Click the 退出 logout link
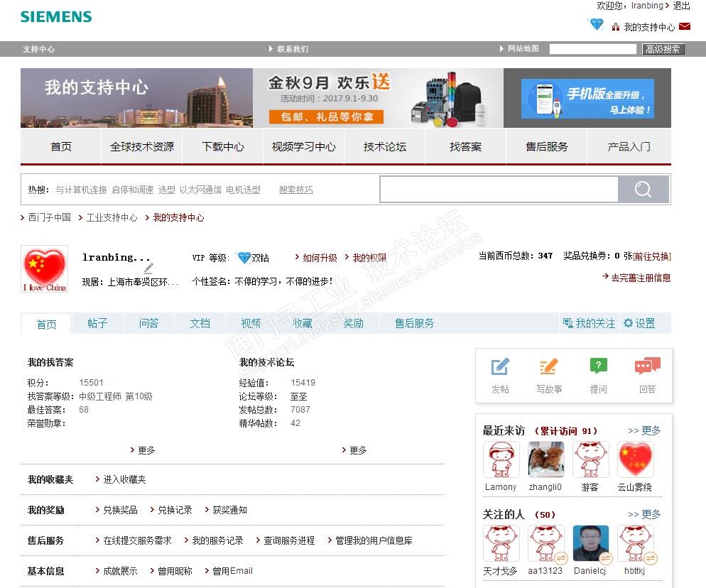Viewport: 706px width, 588px height. coord(681,6)
